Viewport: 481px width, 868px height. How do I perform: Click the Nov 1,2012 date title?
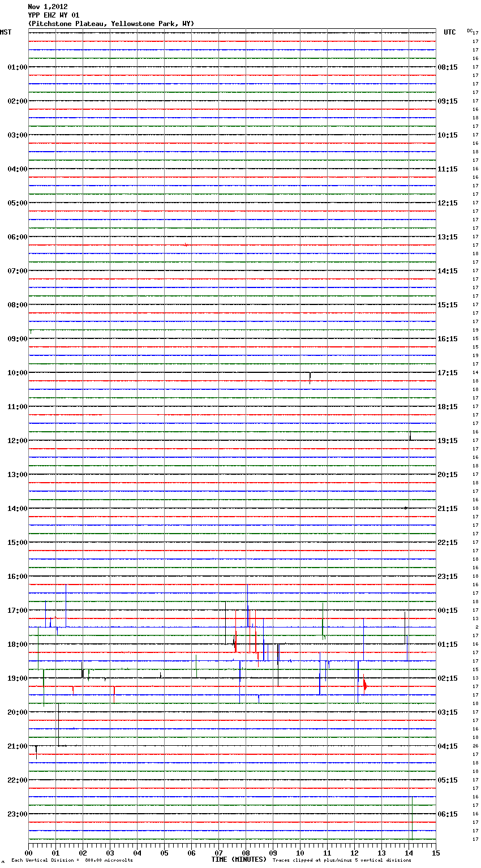[x=48, y=7]
